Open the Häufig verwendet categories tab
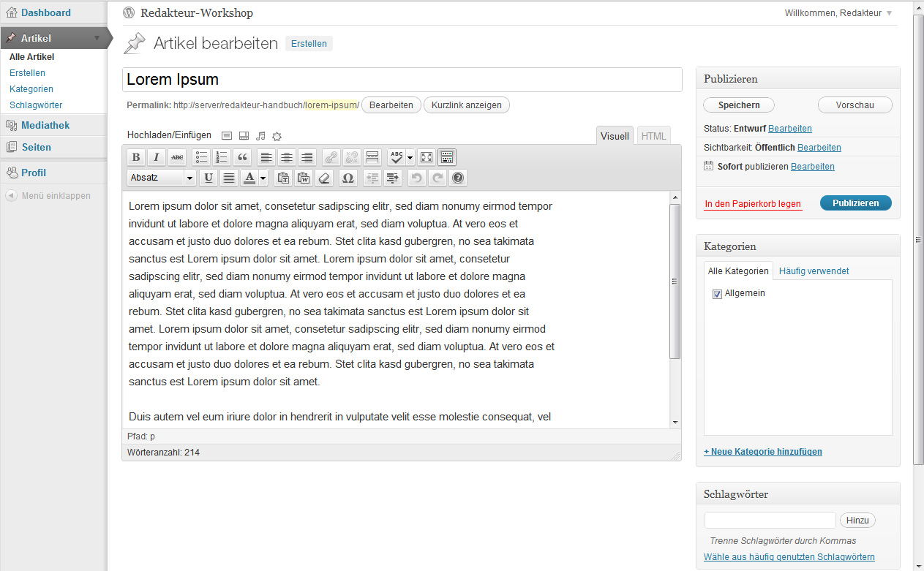The image size is (924, 571). tap(814, 271)
